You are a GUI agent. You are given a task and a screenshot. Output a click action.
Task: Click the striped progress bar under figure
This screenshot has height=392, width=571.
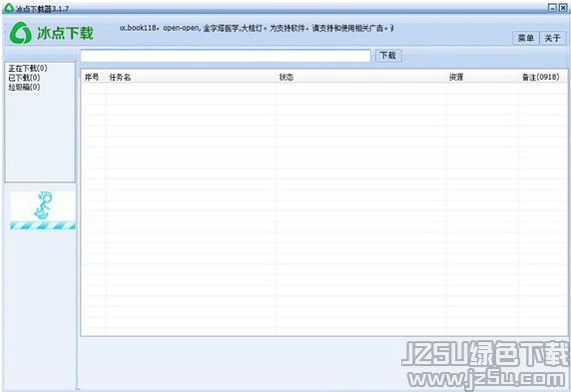click(43, 225)
